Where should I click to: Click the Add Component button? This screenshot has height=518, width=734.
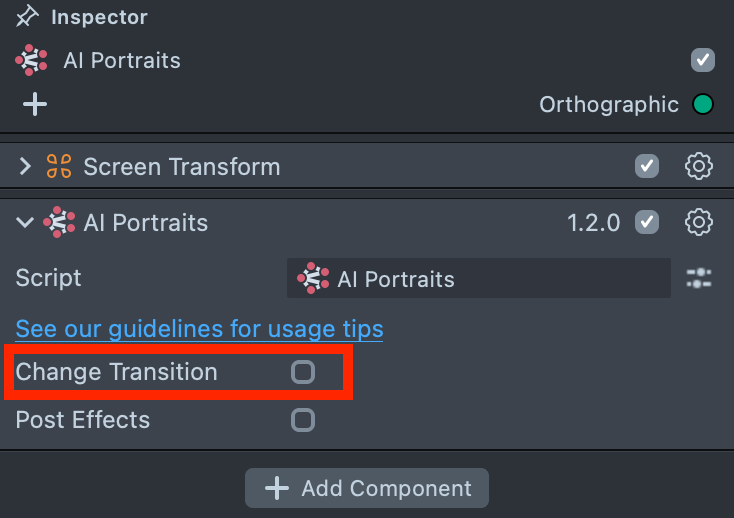pyautogui.click(x=367, y=488)
